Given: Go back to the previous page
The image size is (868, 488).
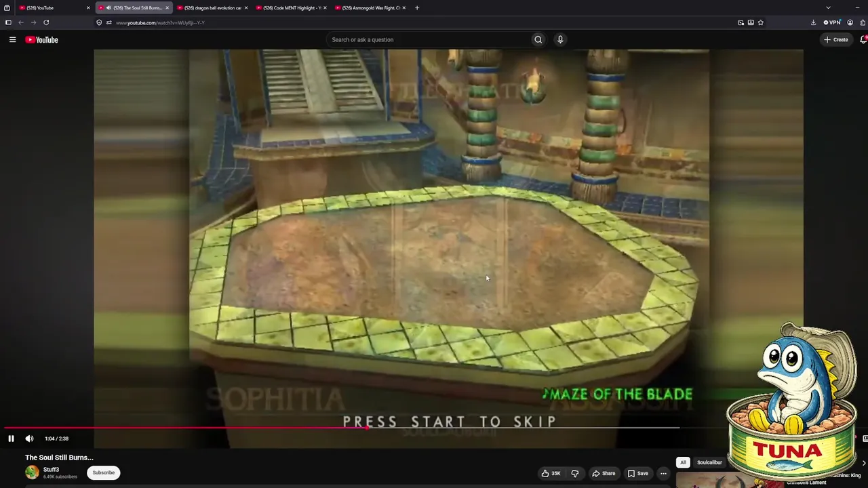Looking at the screenshot, I should pos(21,22).
